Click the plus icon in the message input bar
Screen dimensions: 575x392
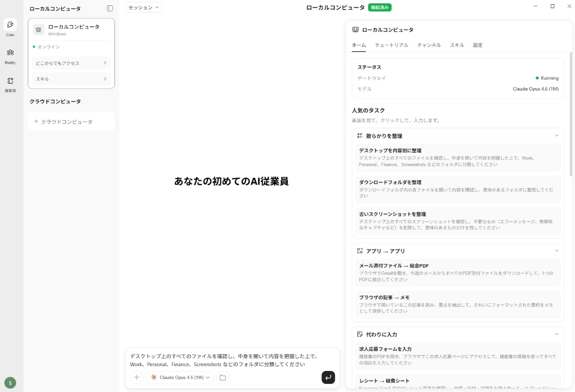pos(137,377)
